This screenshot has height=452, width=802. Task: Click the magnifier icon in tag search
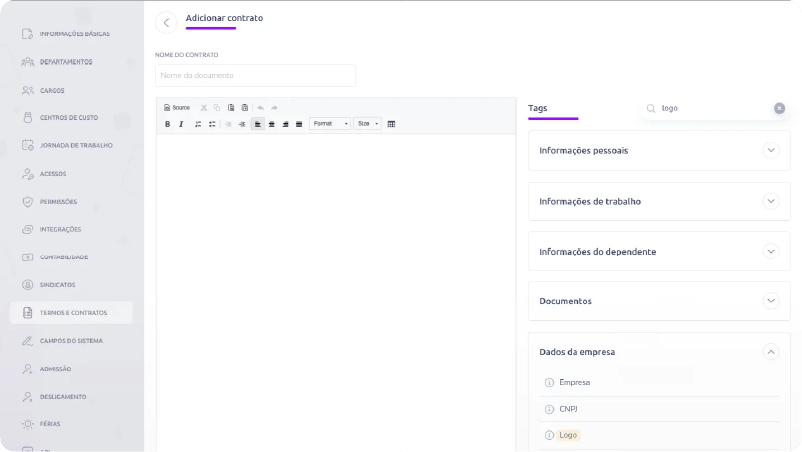(x=651, y=108)
